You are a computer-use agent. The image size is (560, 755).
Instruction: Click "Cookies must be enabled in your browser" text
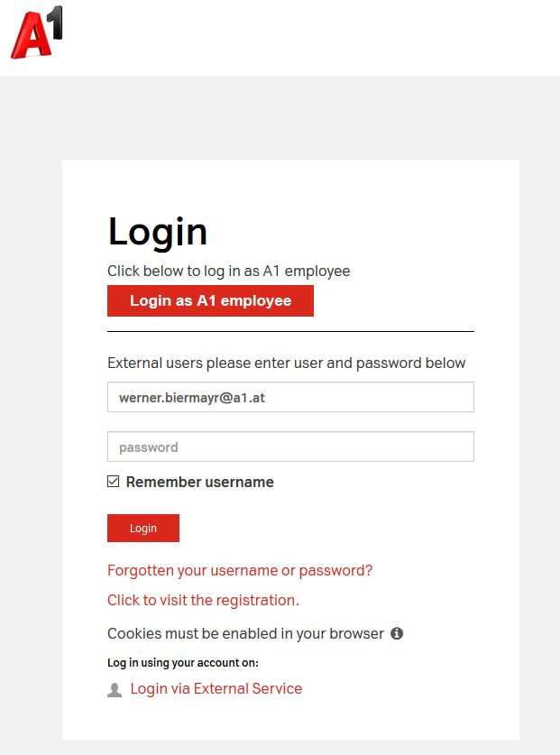(245, 633)
